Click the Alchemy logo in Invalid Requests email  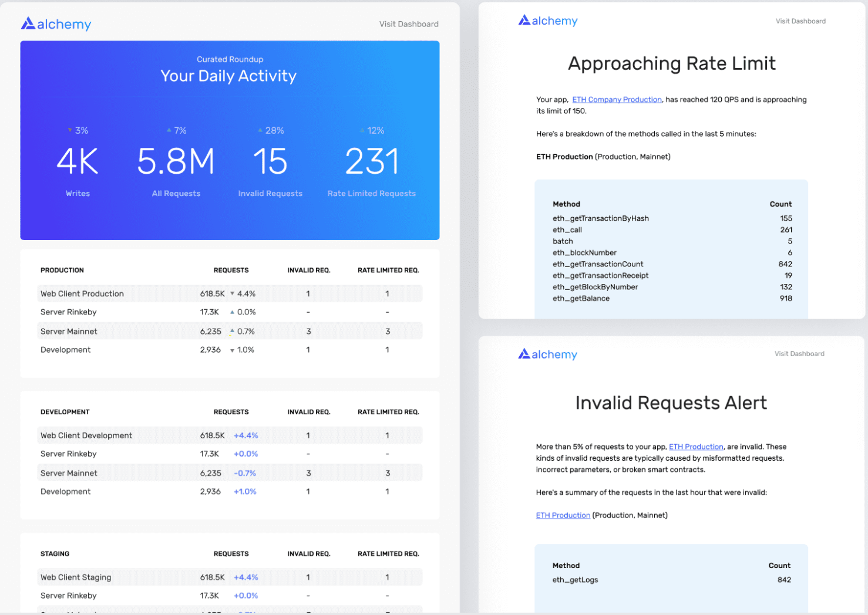548,354
